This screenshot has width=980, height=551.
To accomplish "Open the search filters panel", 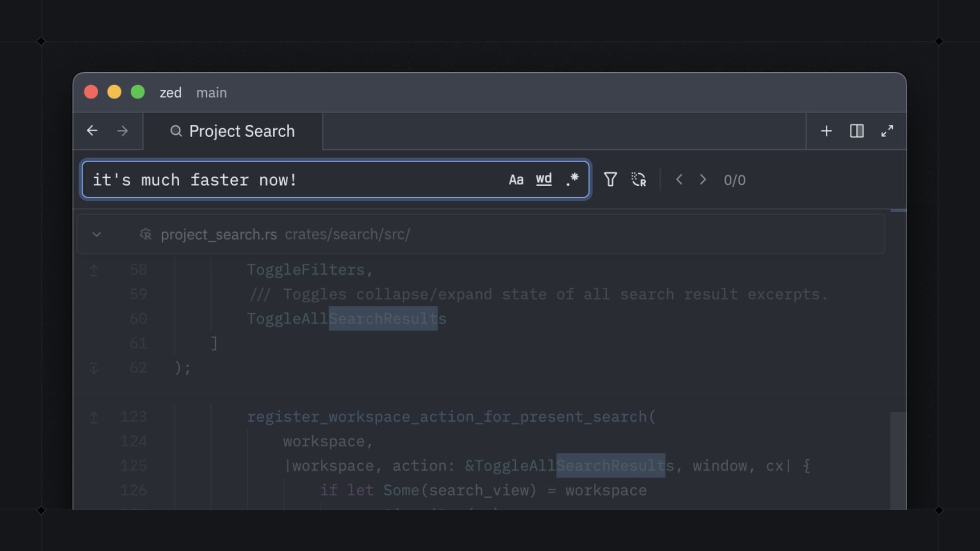I will [x=610, y=180].
